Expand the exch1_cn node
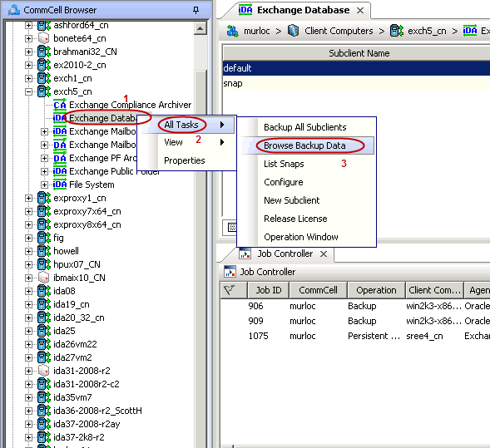Screen dimensions: 490x448 point(28,78)
